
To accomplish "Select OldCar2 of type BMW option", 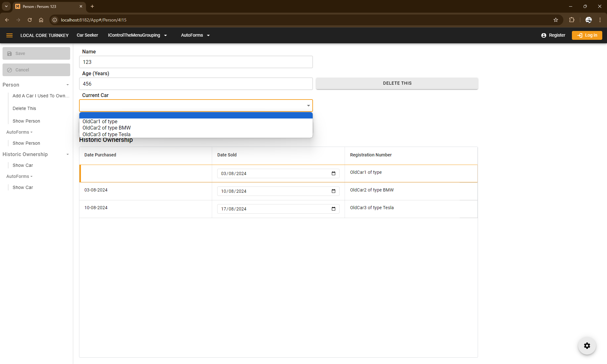I will (107, 128).
